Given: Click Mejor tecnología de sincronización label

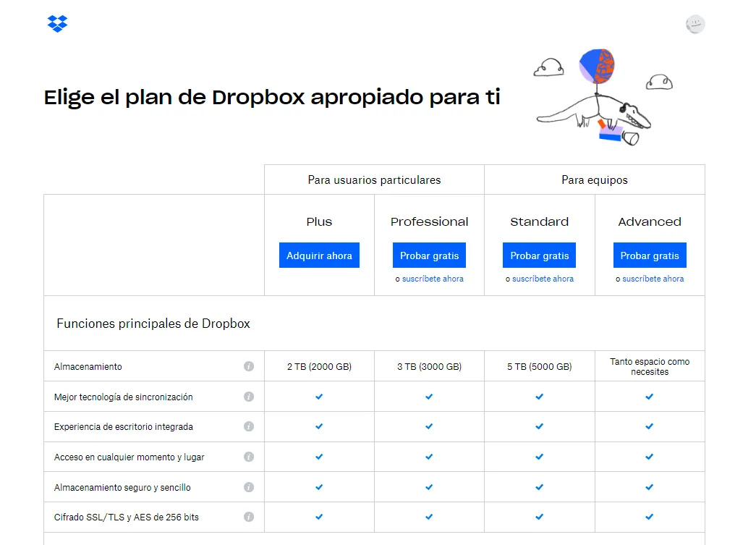Looking at the screenshot, I should (x=124, y=397).
